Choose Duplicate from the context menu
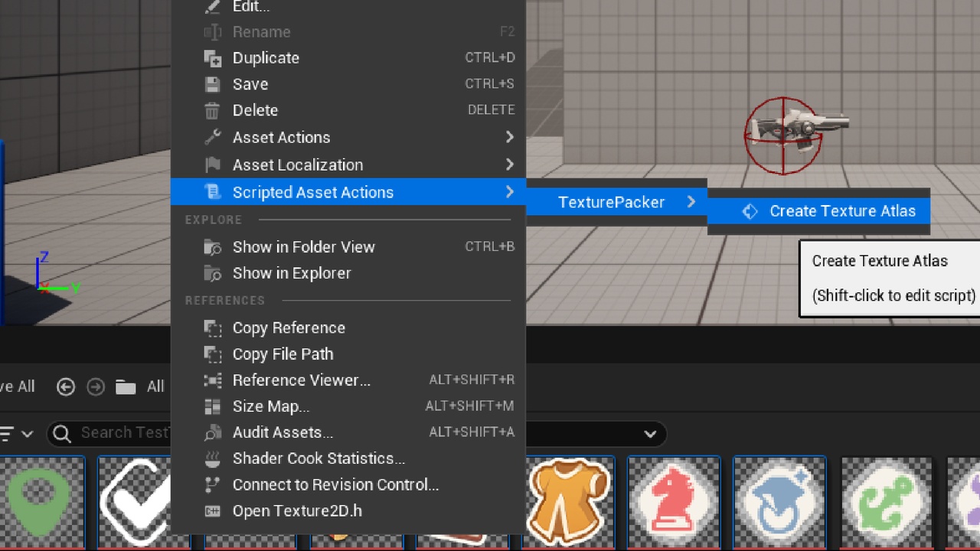980x551 pixels. pos(348,58)
